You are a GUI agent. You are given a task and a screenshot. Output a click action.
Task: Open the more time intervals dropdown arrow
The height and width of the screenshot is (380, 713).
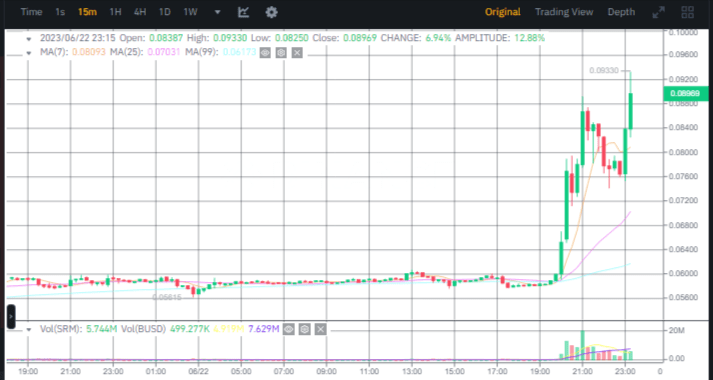217,12
